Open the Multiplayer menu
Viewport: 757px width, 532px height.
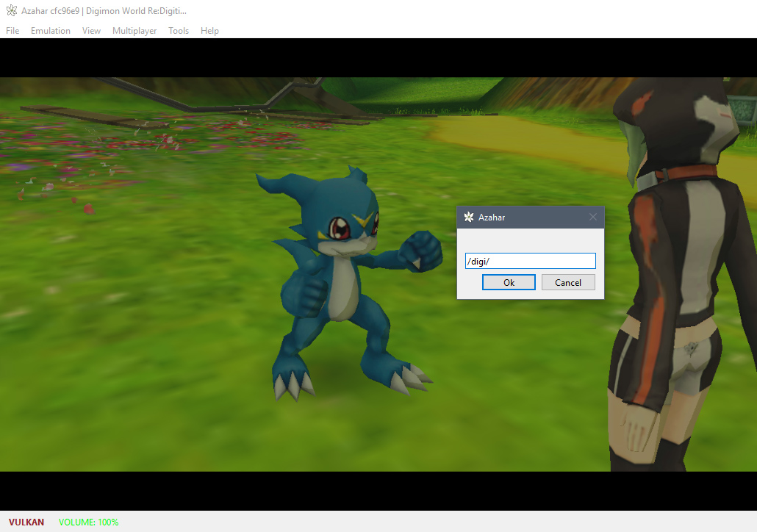pos(134,30)
